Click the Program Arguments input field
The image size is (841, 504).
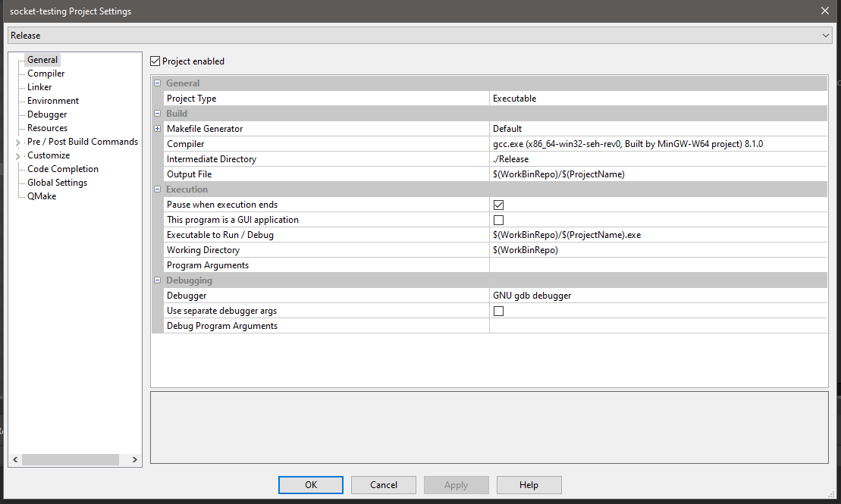point(658,265)
